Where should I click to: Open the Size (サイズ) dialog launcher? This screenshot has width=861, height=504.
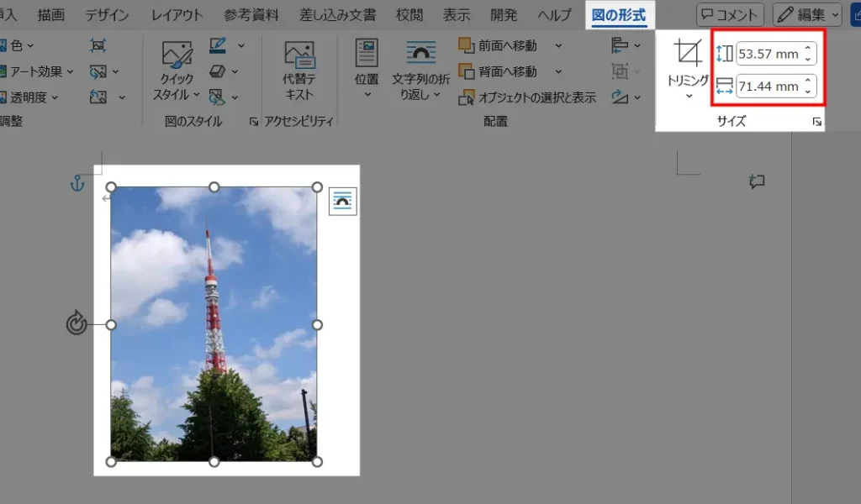[816, 123]
